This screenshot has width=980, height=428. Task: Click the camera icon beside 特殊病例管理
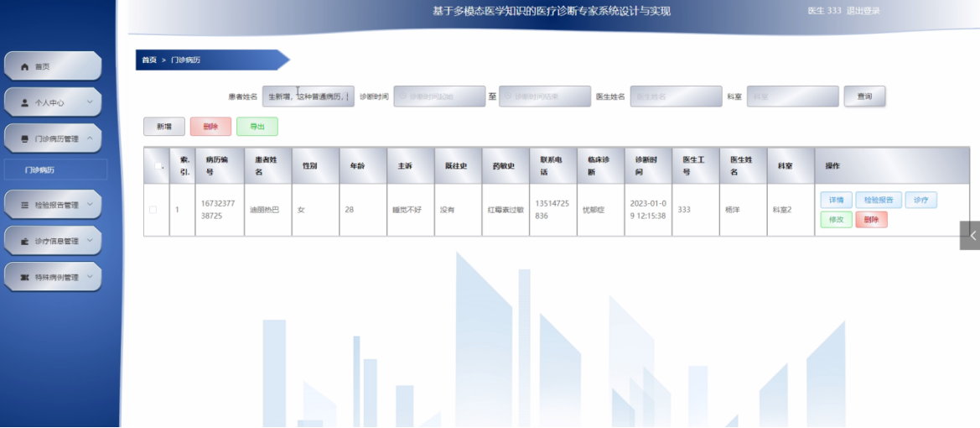[24, 277]
